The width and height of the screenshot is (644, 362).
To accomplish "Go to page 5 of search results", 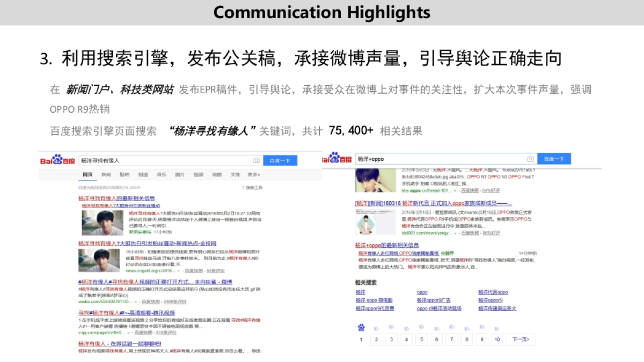I will (421, 339).
